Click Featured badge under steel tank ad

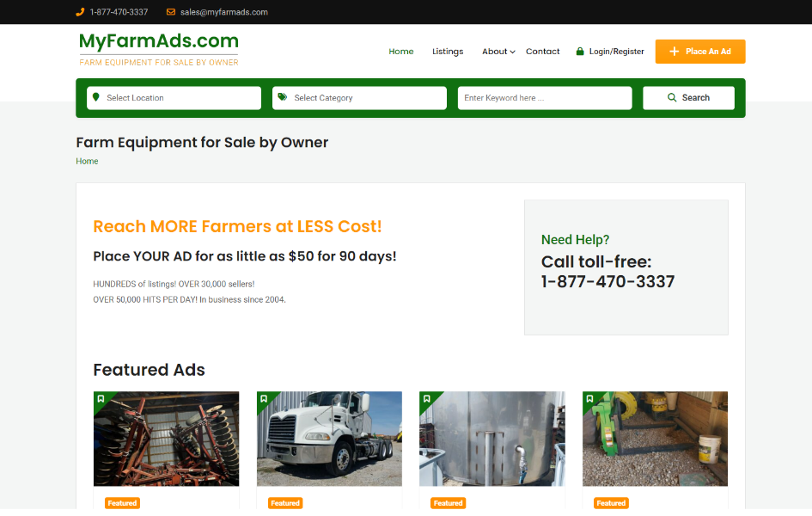(x=448, y=503)
